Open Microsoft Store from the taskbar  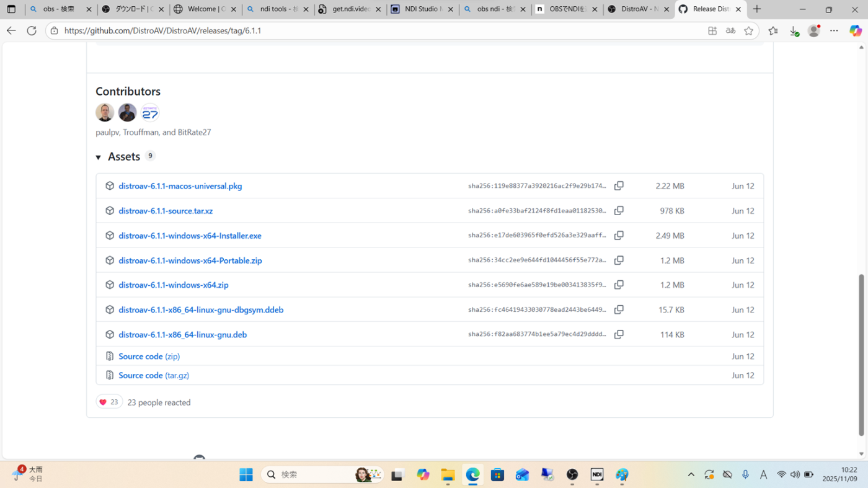[497, 474]
